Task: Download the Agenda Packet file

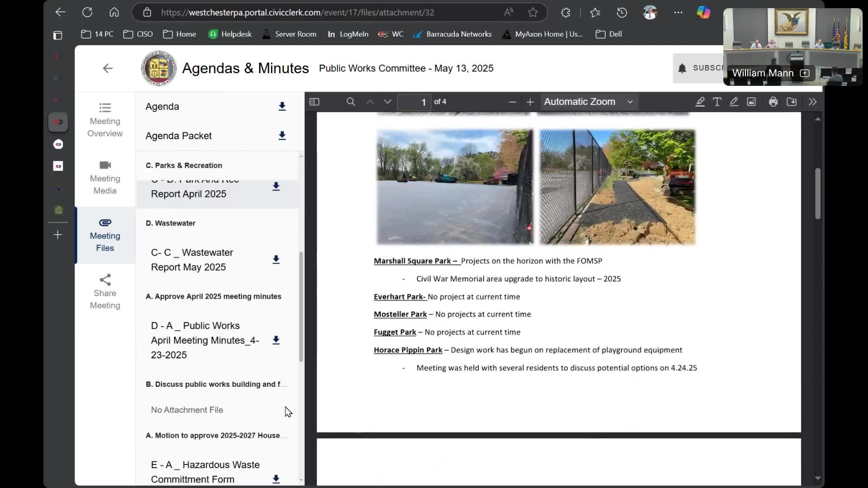Action: [x=282, y=136]
